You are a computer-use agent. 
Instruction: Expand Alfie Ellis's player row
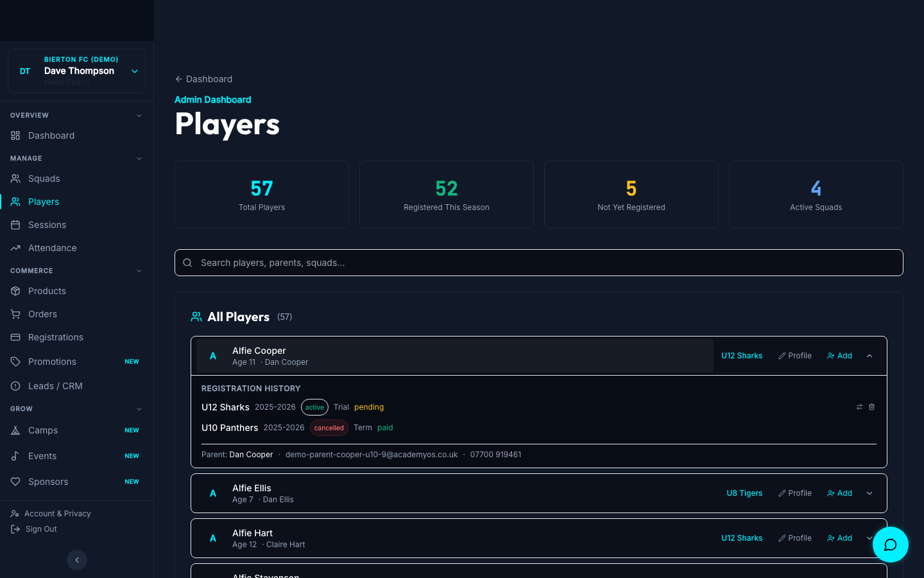click(x=869, y=493)
